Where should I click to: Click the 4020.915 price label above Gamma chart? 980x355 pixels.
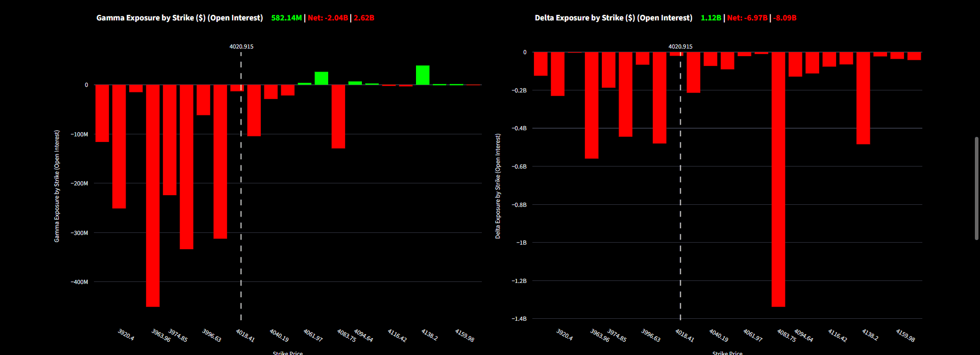[241, 46]
